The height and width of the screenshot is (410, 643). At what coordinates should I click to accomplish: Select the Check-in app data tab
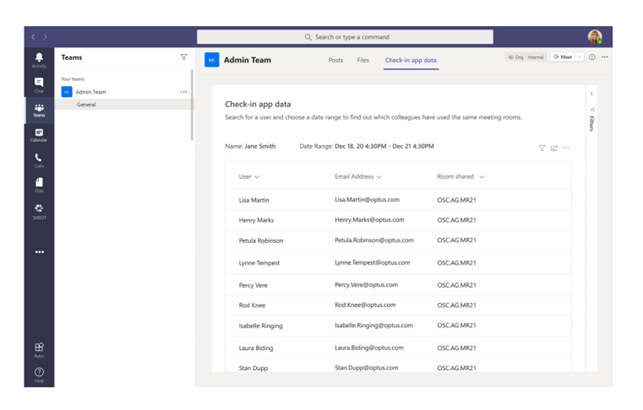coord(410,60)
